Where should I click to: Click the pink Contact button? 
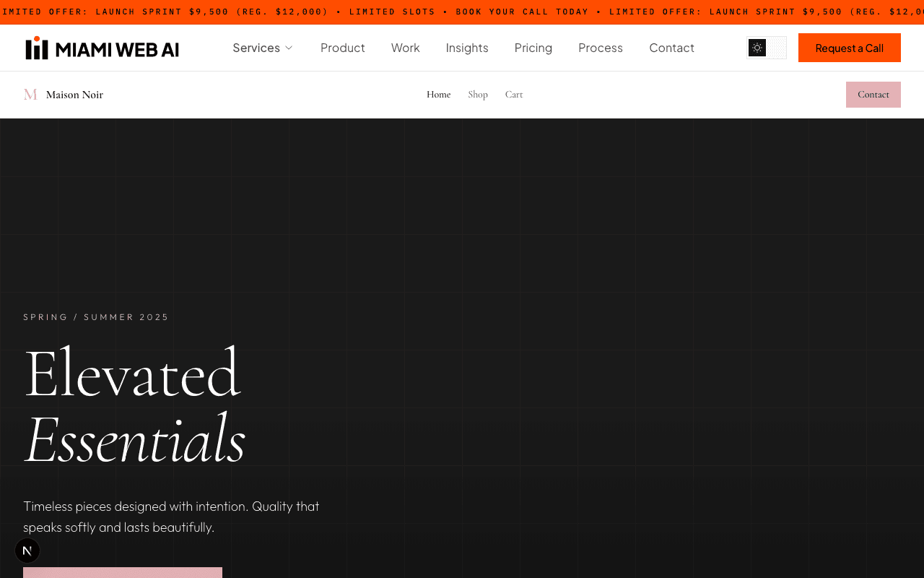tap(873, 95)
